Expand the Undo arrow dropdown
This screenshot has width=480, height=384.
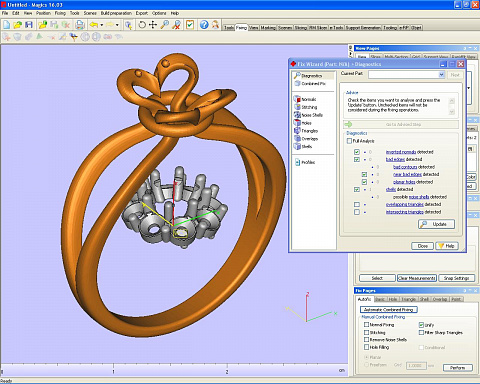pos(102,25)
